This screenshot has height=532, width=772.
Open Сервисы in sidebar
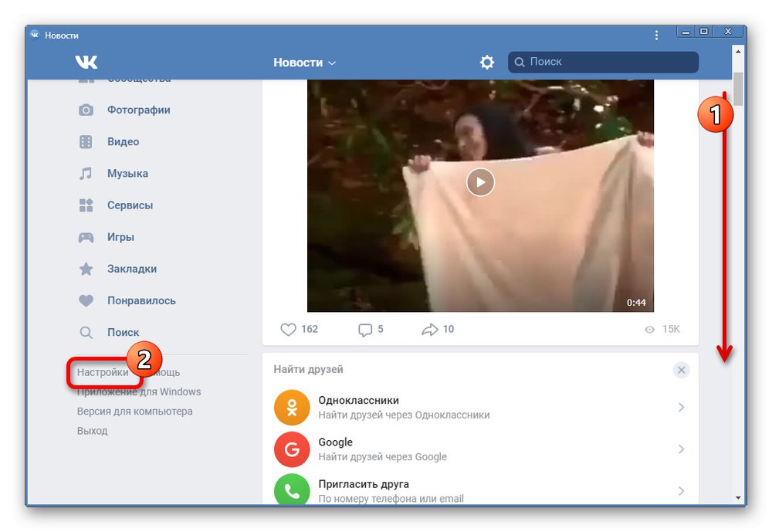(130, 205)
